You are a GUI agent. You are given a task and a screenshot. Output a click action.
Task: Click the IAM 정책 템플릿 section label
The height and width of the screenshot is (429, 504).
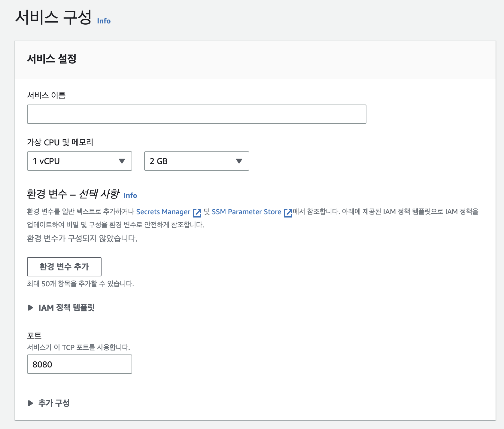[66, 308]
